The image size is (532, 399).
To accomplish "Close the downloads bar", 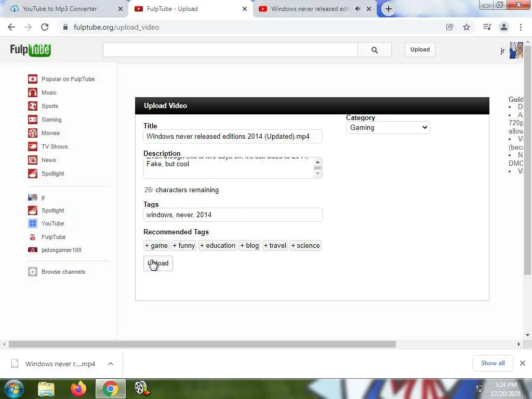I will pyautogui.click(x=523, y=363).
